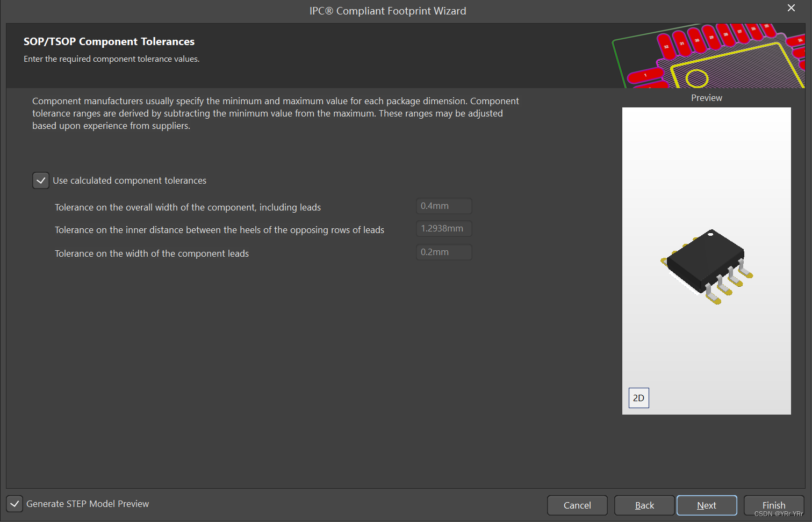Image resolution: width=812 pixels, height=522 pixels.
Task: Proceed with the Next button
Action: click(707, 505)
